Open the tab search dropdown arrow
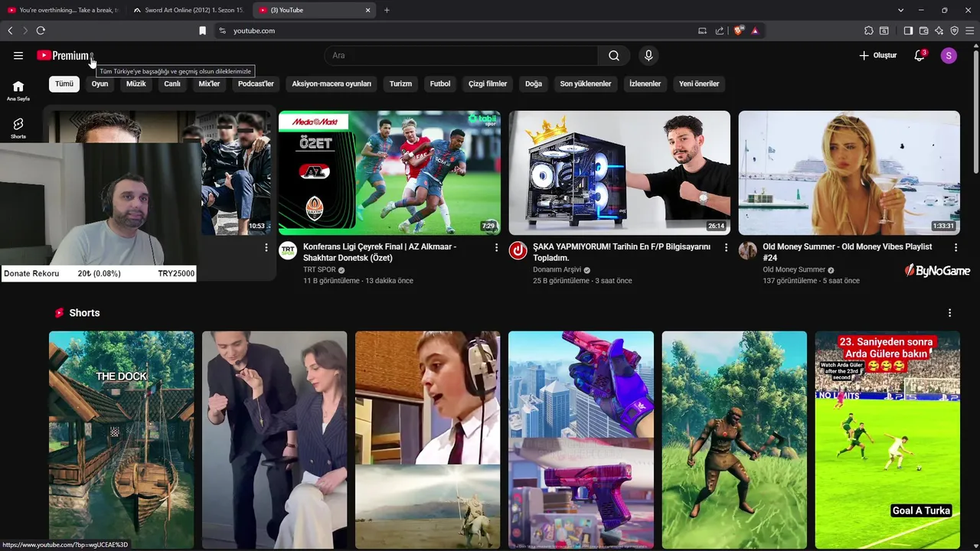Screen dimensions: 980x551 click(900, 10)
